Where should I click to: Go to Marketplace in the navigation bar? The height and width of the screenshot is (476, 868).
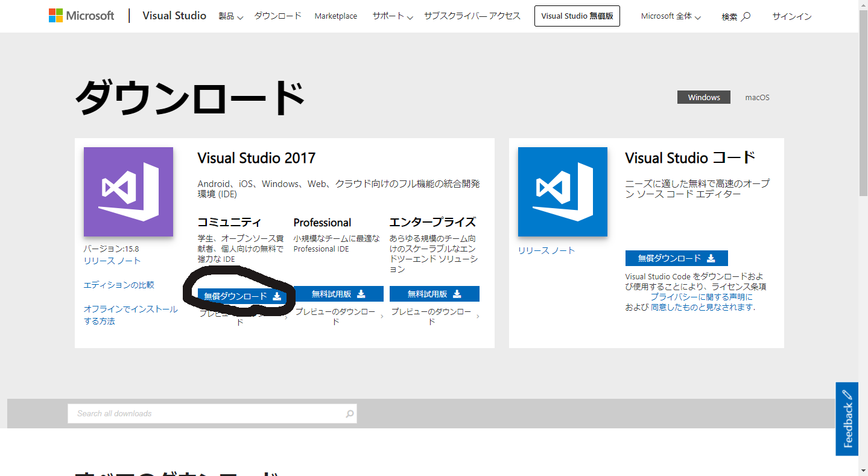(336, 16)
